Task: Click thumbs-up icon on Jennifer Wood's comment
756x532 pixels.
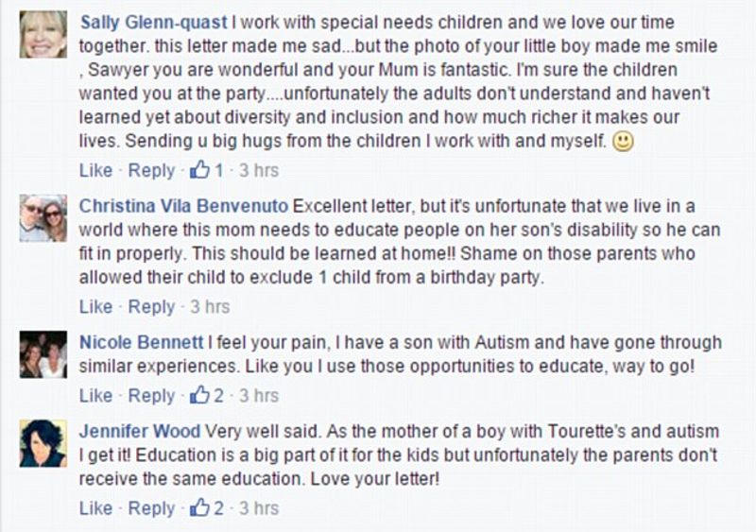Action: tap(199, 508)
